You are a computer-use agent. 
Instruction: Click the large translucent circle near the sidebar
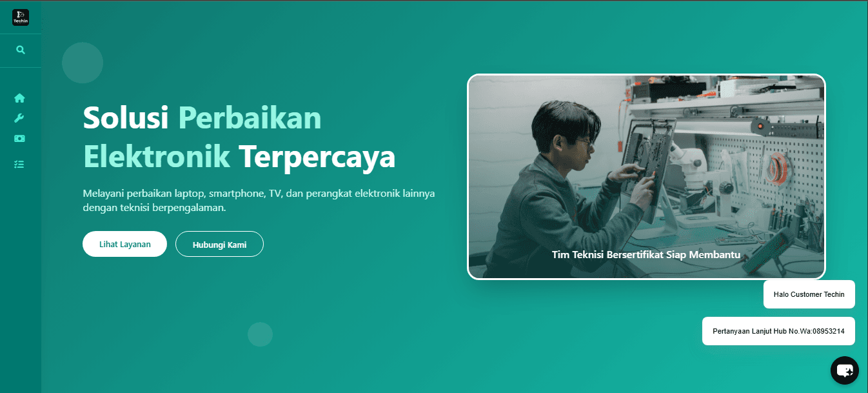(83, 63)
